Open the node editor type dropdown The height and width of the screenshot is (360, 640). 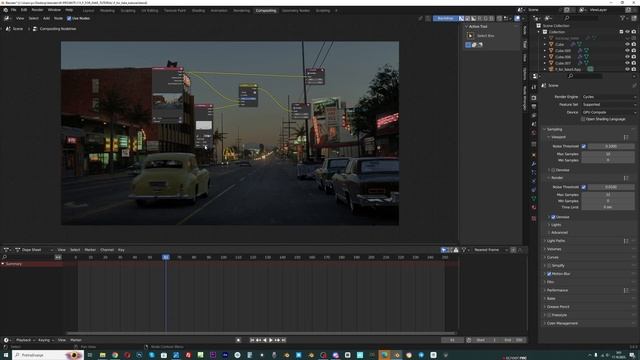(7, 18)
